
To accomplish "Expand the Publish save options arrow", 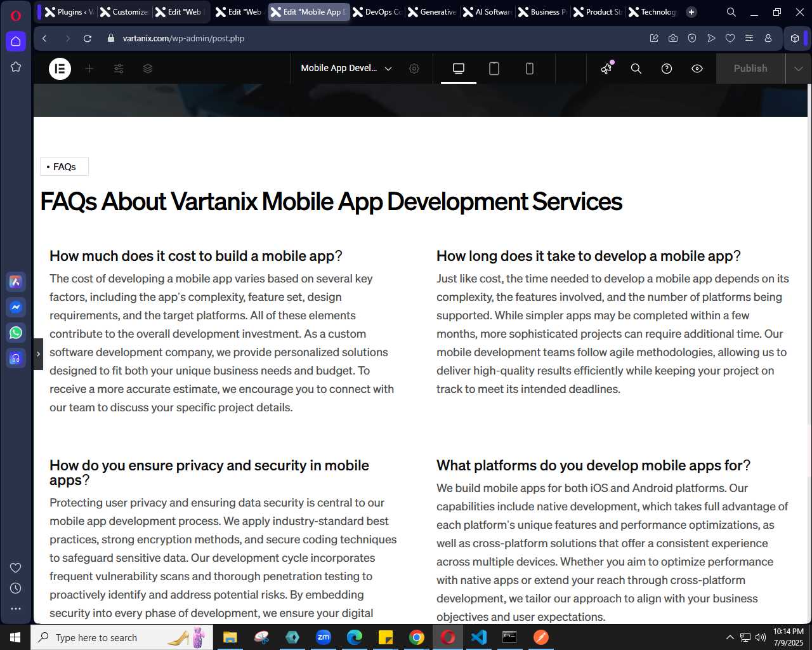I will (799, 69).
